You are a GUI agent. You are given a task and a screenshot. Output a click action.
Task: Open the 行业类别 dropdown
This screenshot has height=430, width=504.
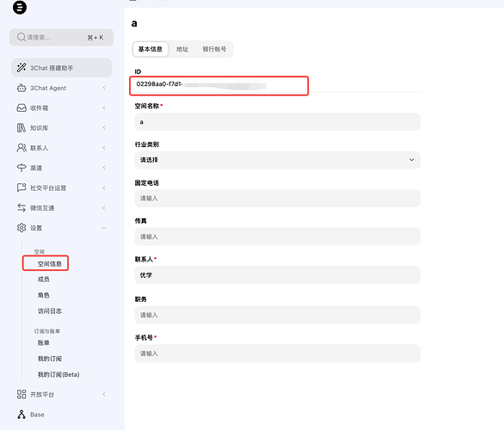(x=278, y=160)
